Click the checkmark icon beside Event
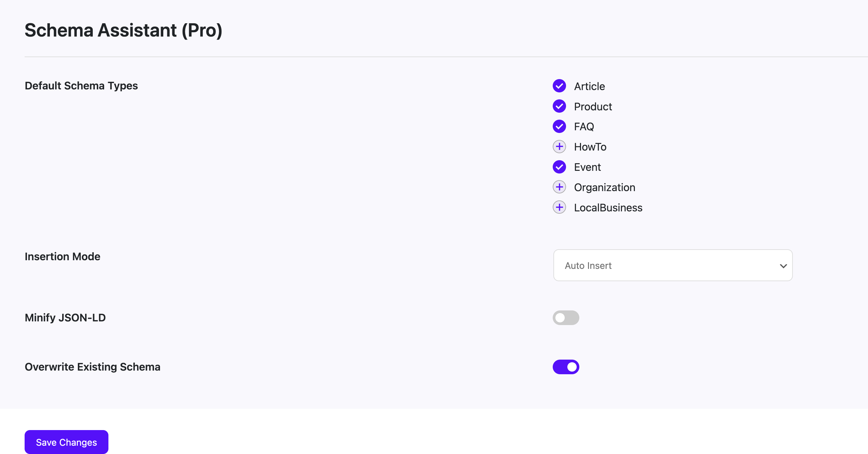Viewport: 868px width, 454px height. coord(559,167)
